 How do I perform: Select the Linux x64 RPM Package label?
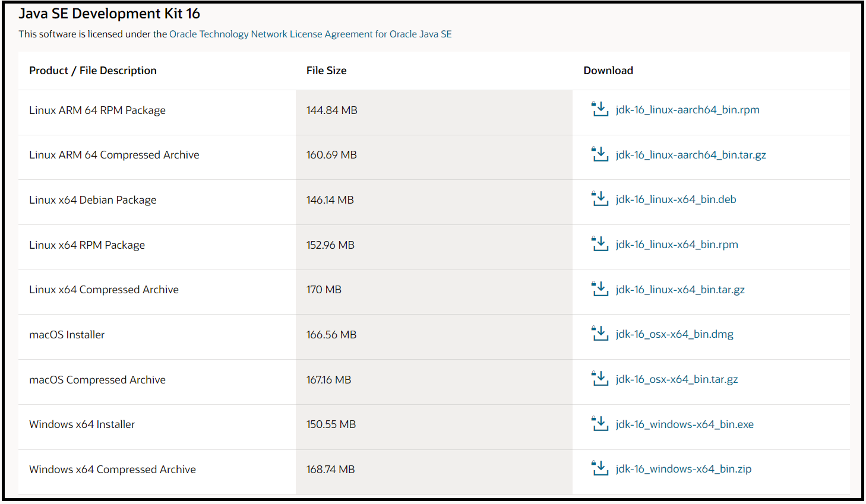(87, 245)
